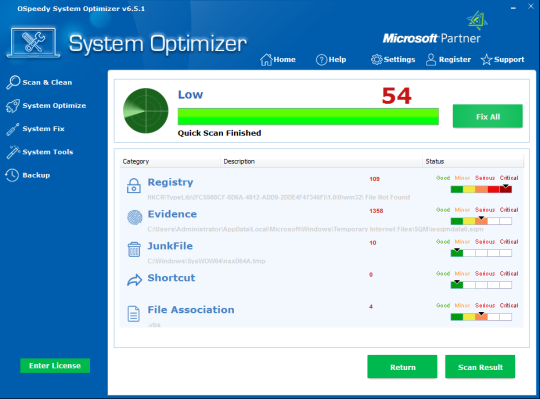Open the Help menu
Viewport: 540px width, 399px height.
coord(331,60)
